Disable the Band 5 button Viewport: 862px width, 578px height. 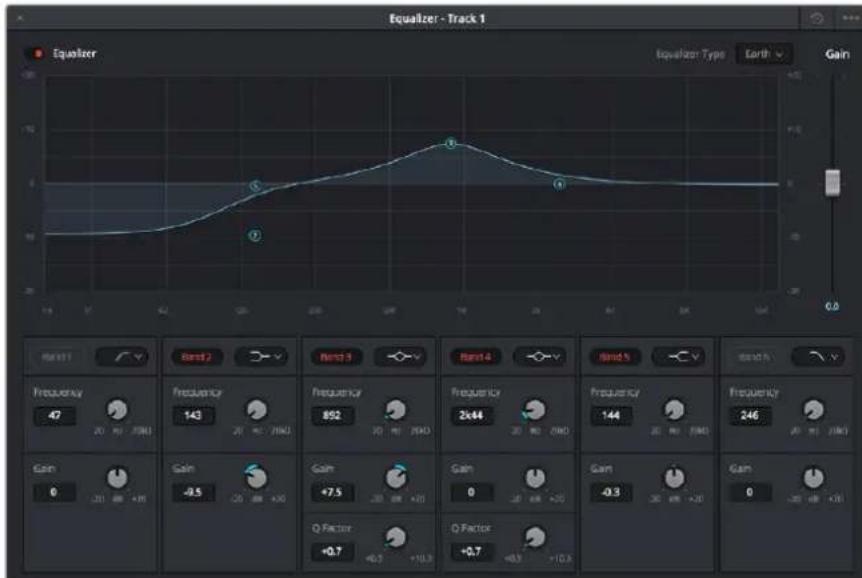coord(614,357)
